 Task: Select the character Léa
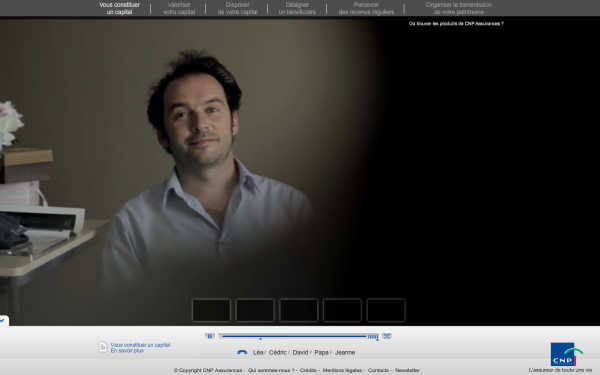[258, 352]
